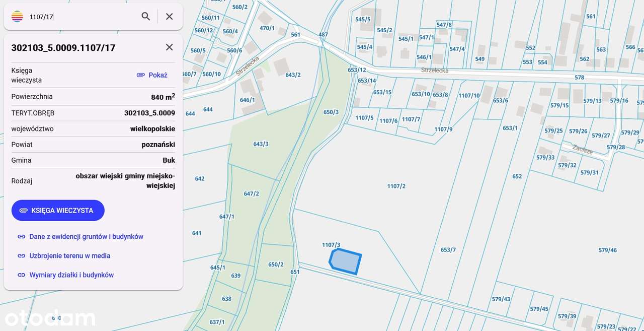The width and height of the screenshot is (644, 331).
Task: Open Uzbrojenie terenu w media link
Action: pos(70,256)
